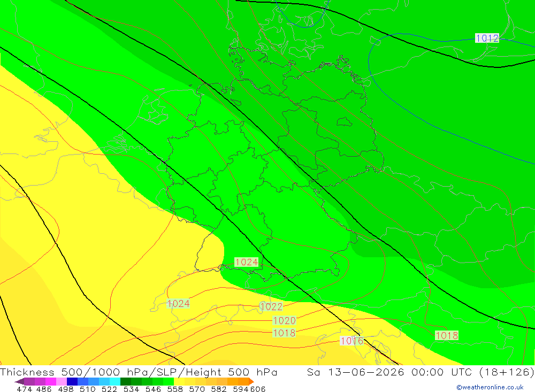Click the 498 legend value
This screenshot has width=535, height=392.
65,389
